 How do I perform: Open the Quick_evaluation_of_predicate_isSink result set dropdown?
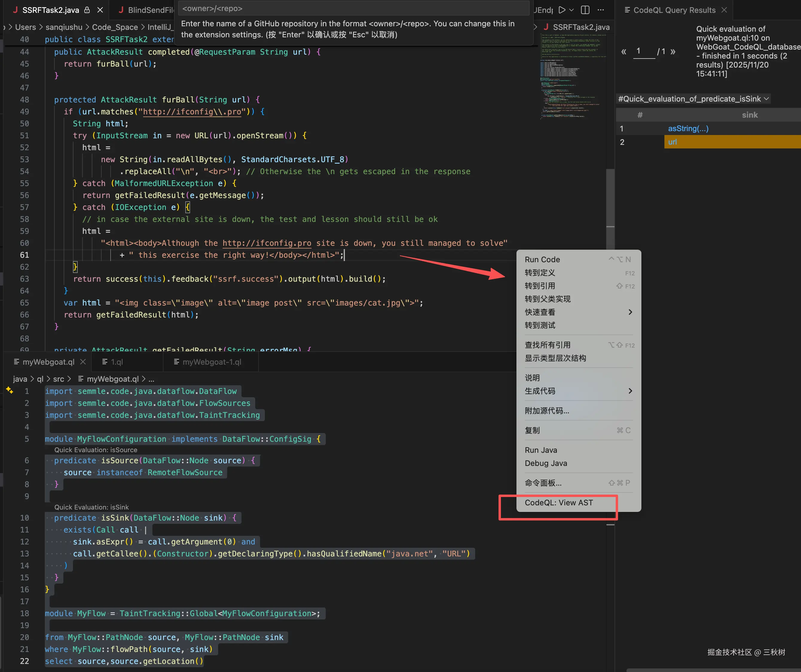click(x=693, y=99)
